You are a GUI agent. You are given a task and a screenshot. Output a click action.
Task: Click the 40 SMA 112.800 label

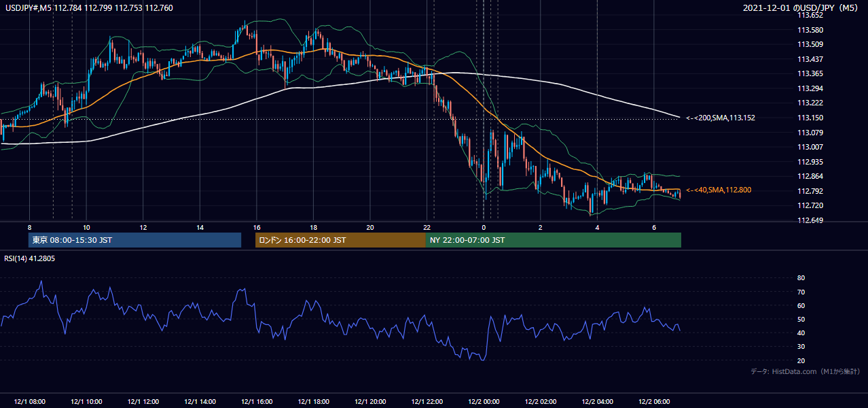click(719, 190)
